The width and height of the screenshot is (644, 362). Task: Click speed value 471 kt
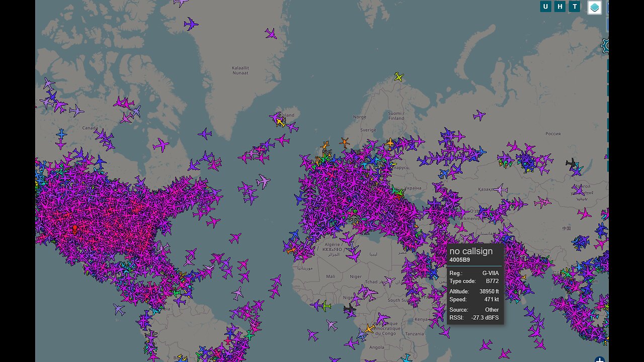[492, 299]
